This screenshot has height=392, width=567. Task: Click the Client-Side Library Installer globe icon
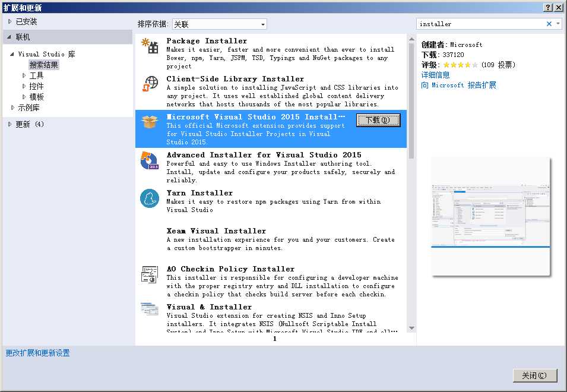(150, 84)
